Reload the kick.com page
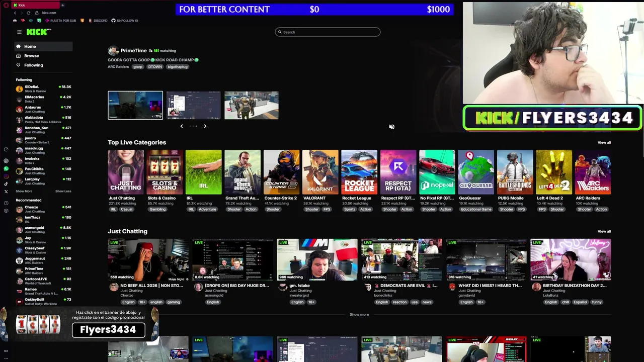644x362 pixels. point(28,13)
